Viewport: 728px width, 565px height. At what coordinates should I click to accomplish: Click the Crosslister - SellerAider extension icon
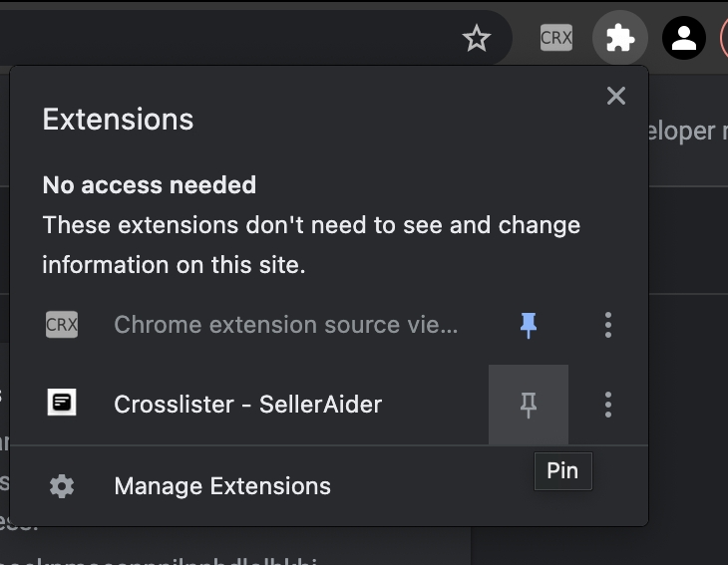tap(62, 404)
